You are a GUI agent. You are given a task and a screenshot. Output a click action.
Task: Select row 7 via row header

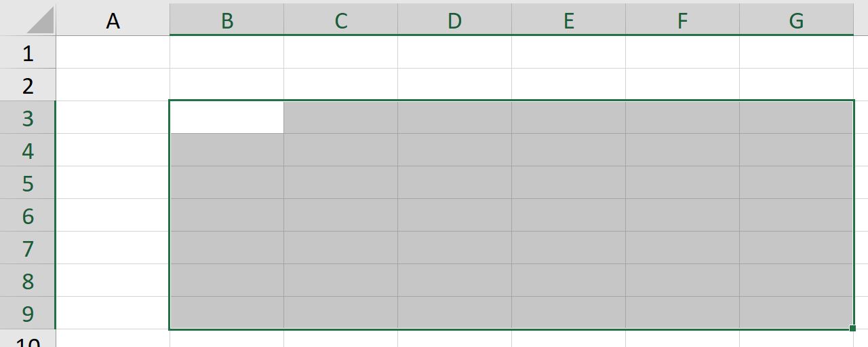pos(28,249)
